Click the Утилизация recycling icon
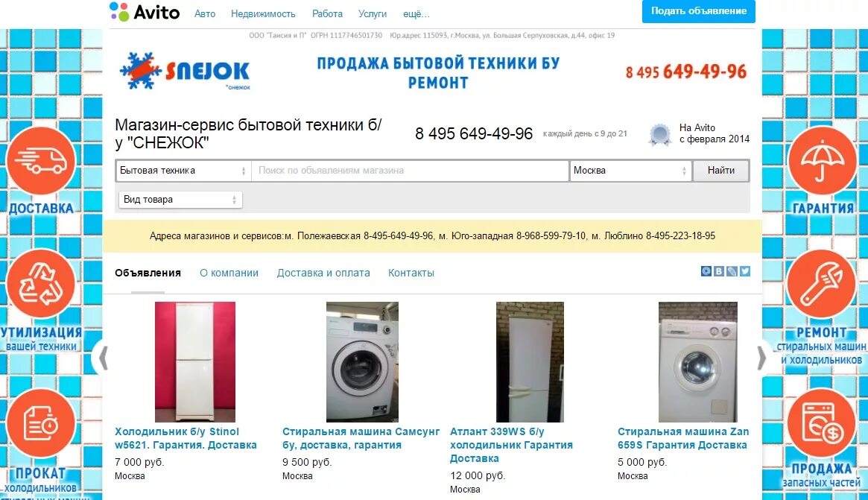 pyautogui.click(x=41, y=284)
